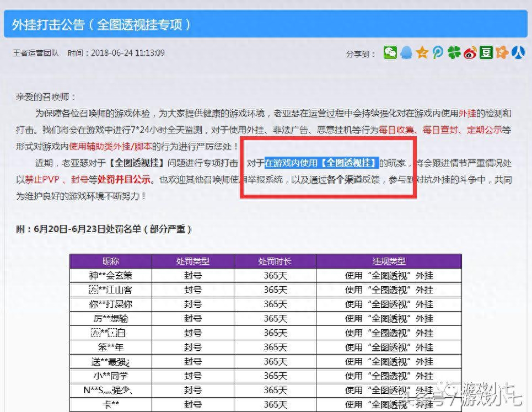Click the violation cell in the 厉**想输 row

[389, 319]
